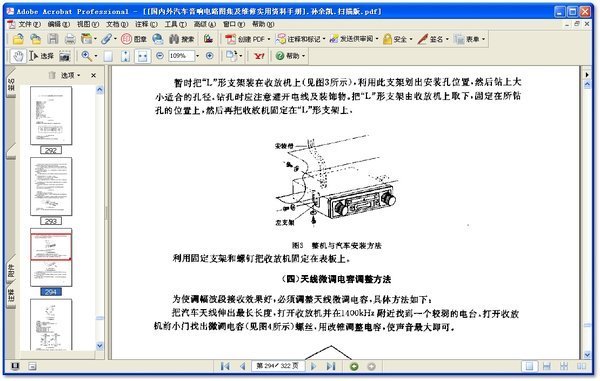
Task: Set actual size page view
Action: tap(108, 56)
